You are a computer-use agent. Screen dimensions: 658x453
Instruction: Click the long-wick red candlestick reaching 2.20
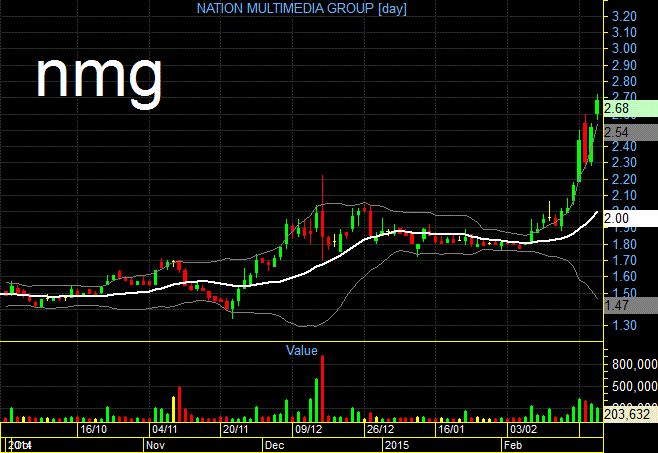coord(322,218)
